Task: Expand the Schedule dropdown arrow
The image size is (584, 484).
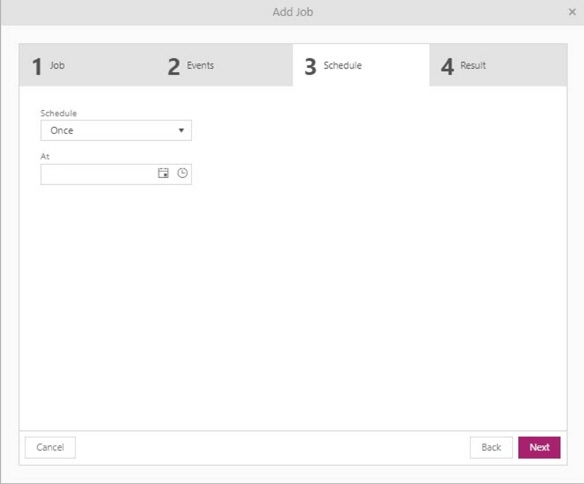Action: pos(181,130)
